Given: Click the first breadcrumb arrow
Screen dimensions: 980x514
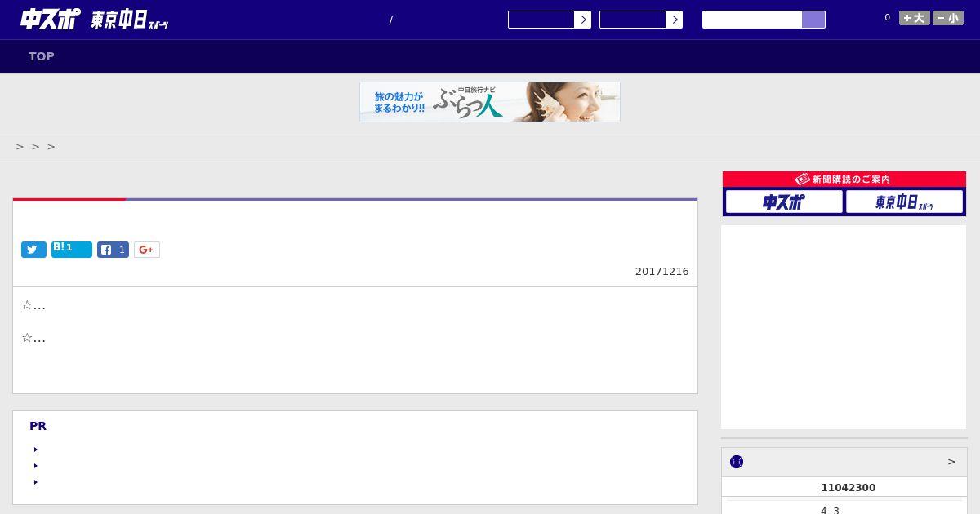Looking at the screenshot, I should point(20,147).
